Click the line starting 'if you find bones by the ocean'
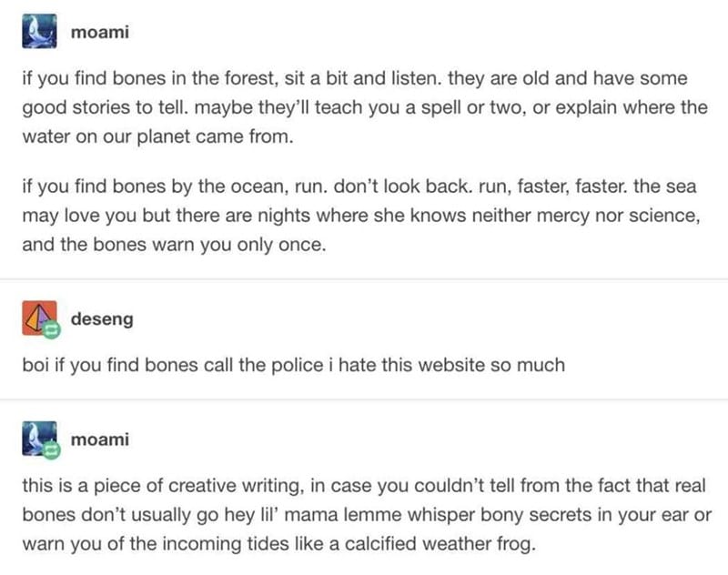The image size is (728, 575). [359, 187]
